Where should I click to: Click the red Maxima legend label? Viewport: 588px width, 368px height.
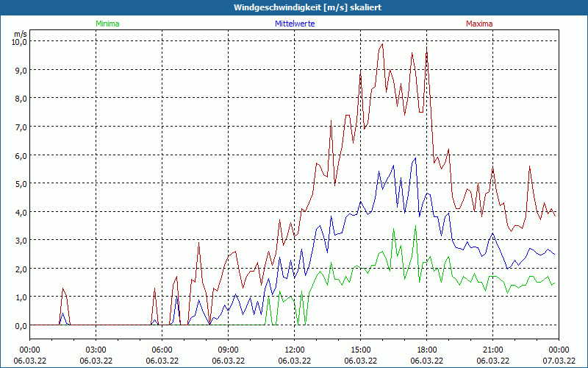click(x=479, y=24)
